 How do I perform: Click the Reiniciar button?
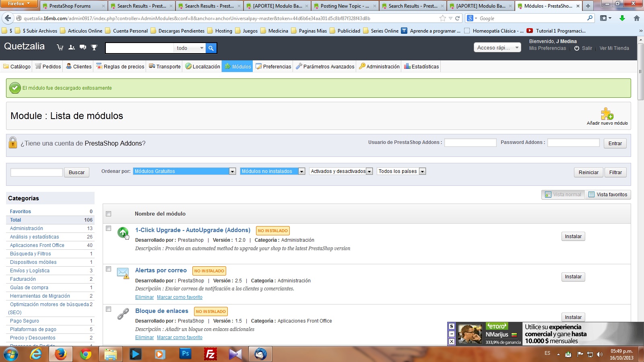[x=588, y=173]
